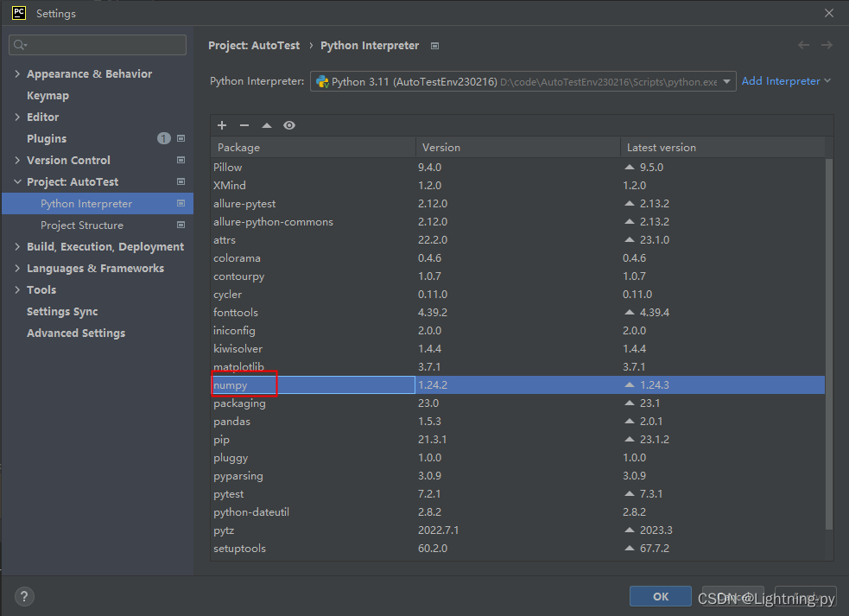849x616 pixels.
Task: Expand the Editor settings section
Action: pos(17,117)
